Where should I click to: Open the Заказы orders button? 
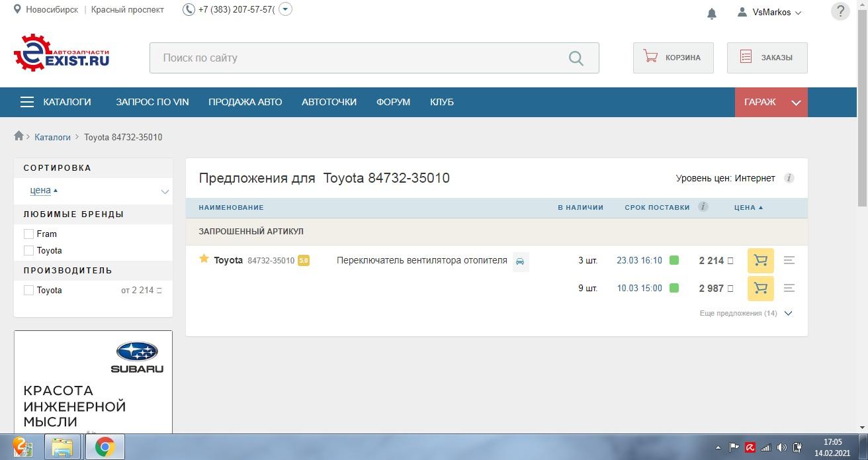click(767, 58)
